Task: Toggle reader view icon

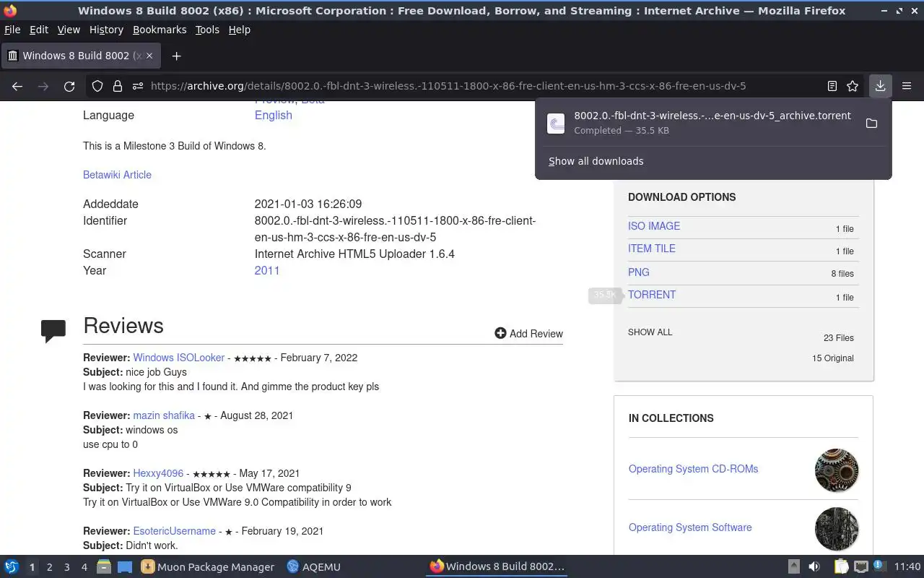Action: pos(832,86)
